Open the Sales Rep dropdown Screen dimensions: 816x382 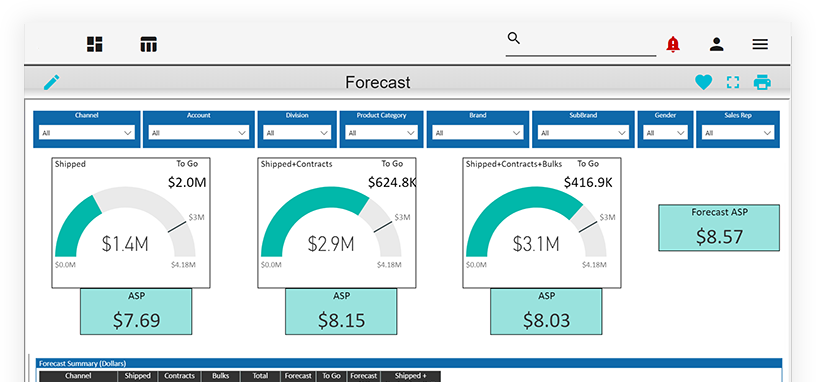coord(737,133)
